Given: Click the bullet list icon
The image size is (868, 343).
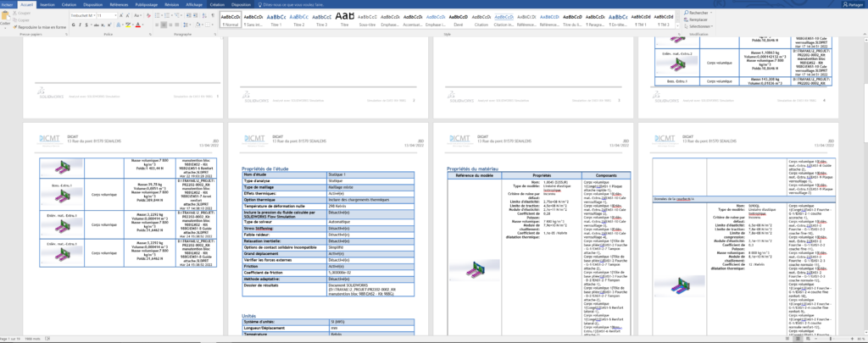Looking at the screenshot, I should tap(157, 15).
